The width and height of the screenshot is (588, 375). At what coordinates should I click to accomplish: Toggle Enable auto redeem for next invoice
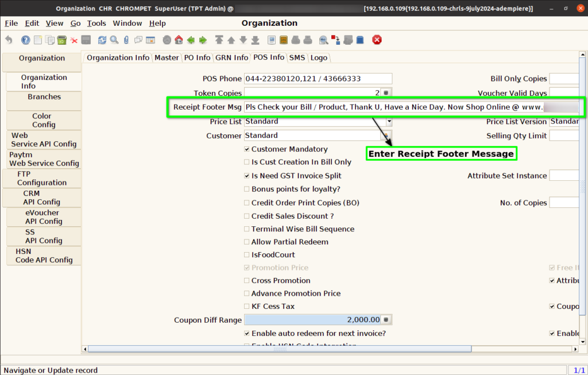[247, 334]
